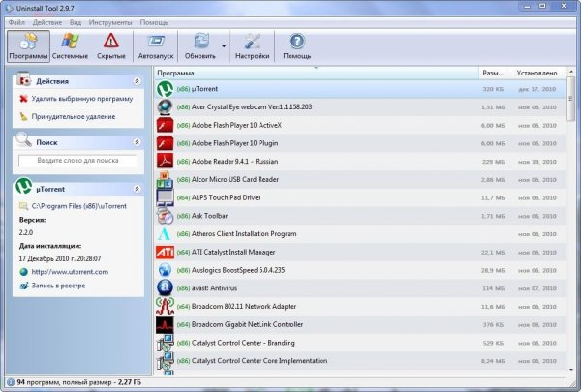This screenshot has height=392, width=581.
Task: Click the list scrollbar down arrow
Action: 571,370
